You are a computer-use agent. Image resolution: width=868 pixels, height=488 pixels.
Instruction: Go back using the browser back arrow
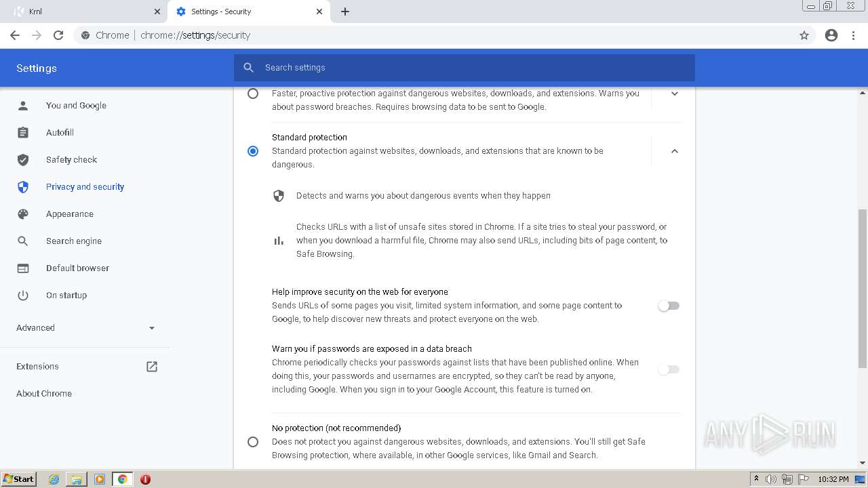(x=15, y=35)
